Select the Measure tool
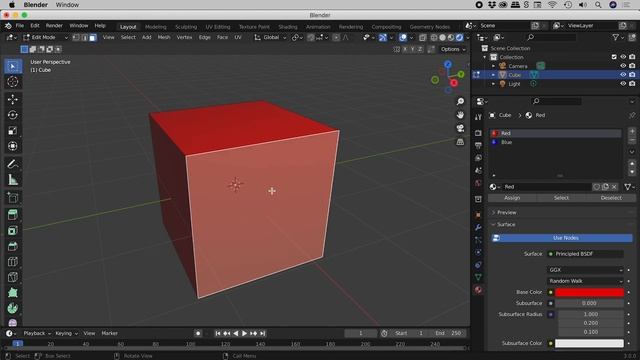Image resolution: width=640 pixels, height=360 pixels. [13, 180]
